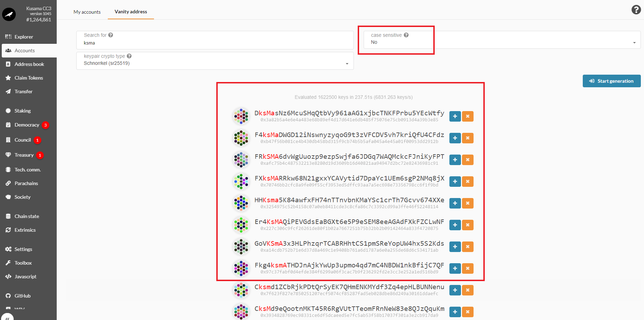
Task: Remove the F4ksMaDWGD address with x button
Action: [468, 138]
